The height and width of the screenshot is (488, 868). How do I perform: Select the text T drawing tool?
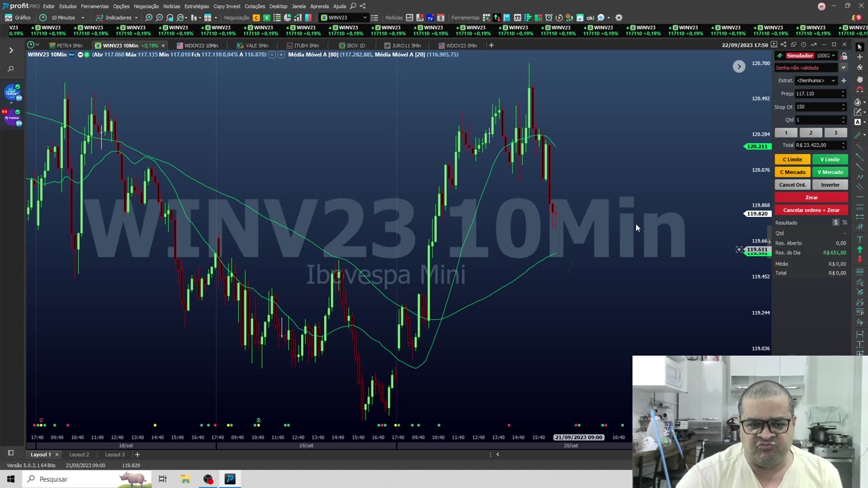(860, 239)
